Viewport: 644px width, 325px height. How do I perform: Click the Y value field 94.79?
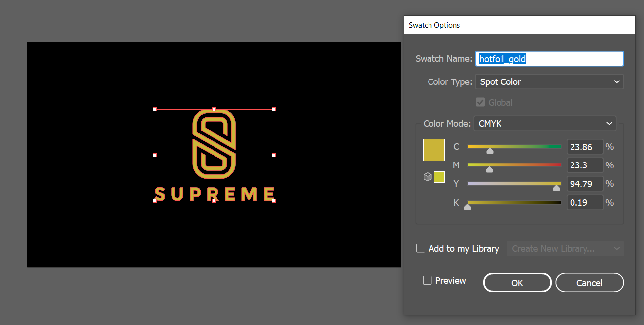click(x=585, y=184)
